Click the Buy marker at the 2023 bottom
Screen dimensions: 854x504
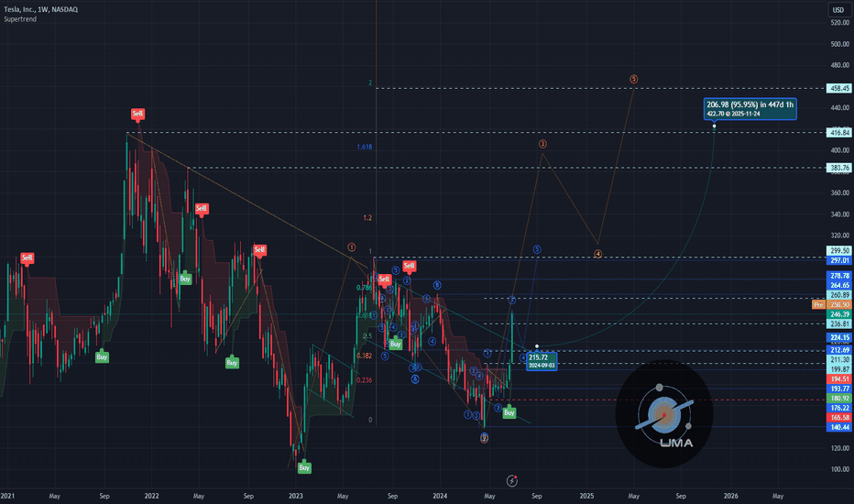304,467
